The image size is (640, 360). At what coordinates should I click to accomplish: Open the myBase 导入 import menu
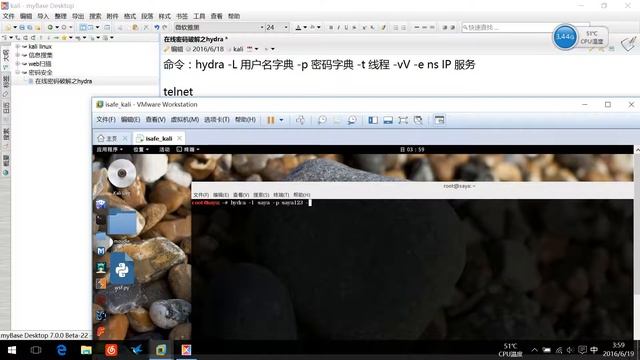coord(43,16)
